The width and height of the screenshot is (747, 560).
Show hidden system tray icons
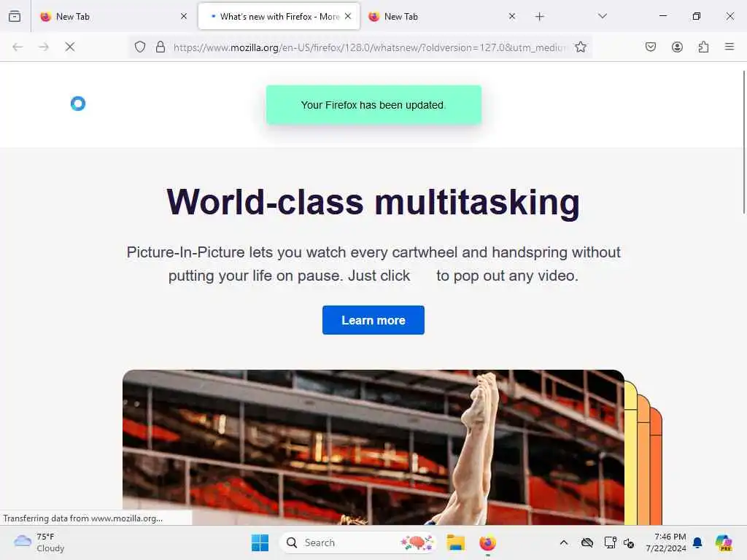point(564,542)
